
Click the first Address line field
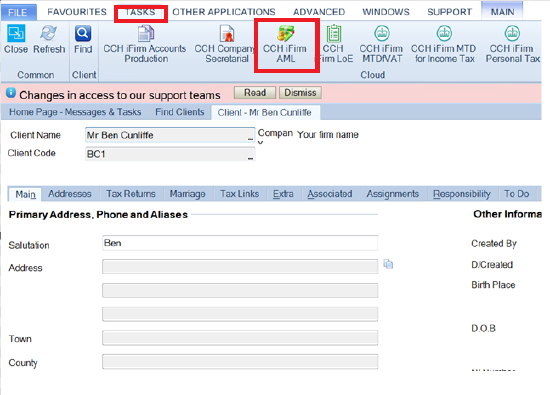point(240,267)
